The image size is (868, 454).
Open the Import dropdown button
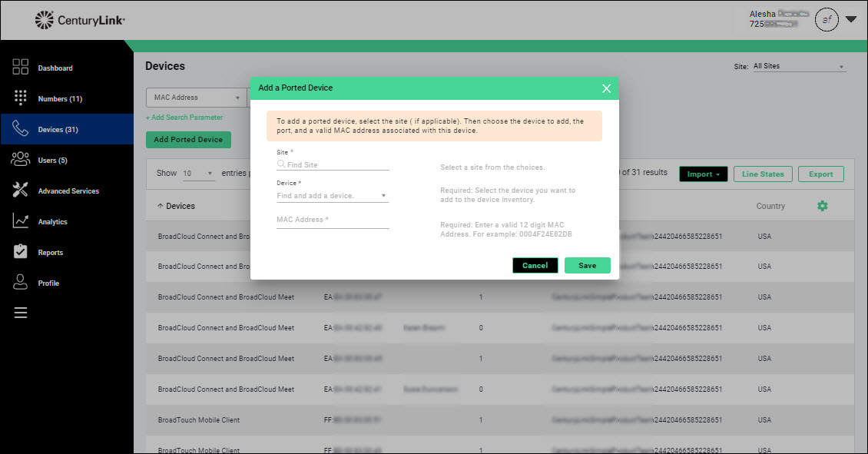coord(702,174)
